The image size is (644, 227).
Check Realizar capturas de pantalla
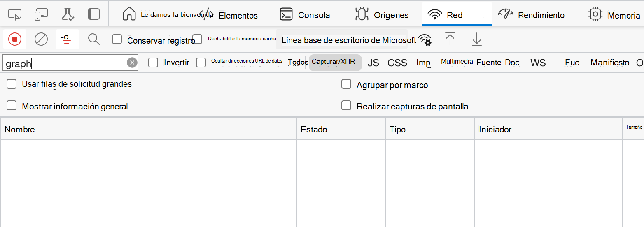pyautogui.click(x=346, y=106)
